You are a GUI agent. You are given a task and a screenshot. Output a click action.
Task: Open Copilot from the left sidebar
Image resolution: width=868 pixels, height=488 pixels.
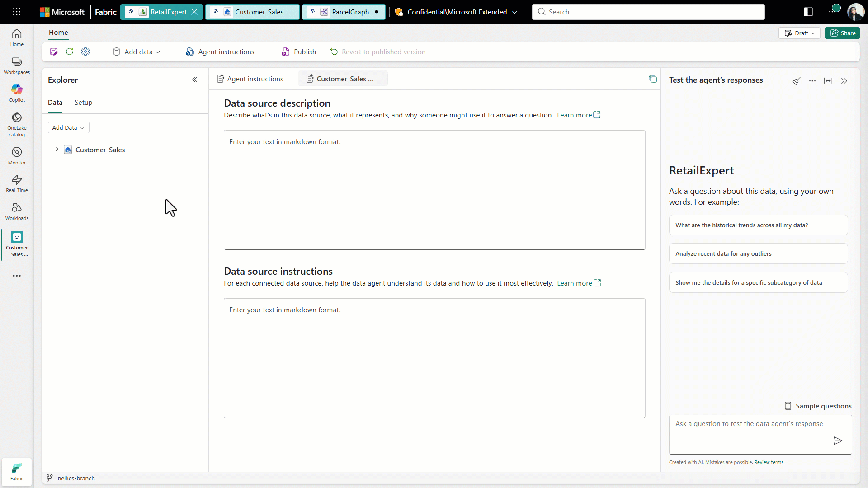17,92
